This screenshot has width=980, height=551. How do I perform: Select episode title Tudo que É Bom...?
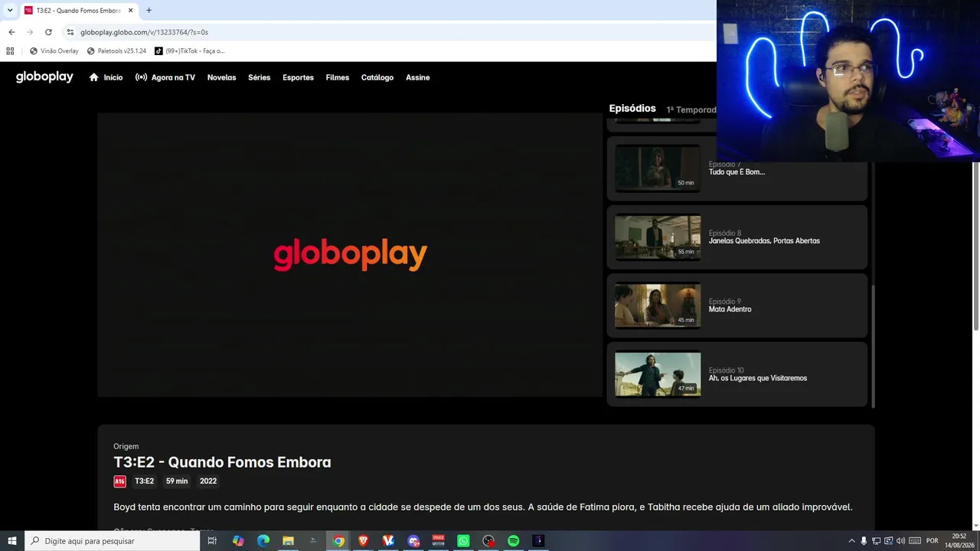pos(737,172)
